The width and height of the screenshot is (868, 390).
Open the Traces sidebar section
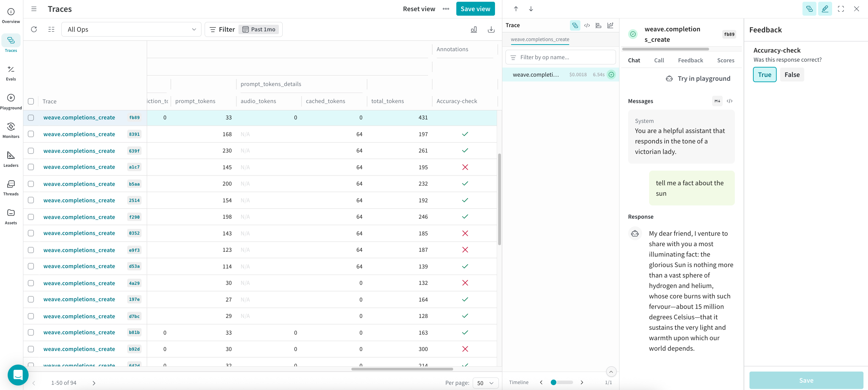11,44
